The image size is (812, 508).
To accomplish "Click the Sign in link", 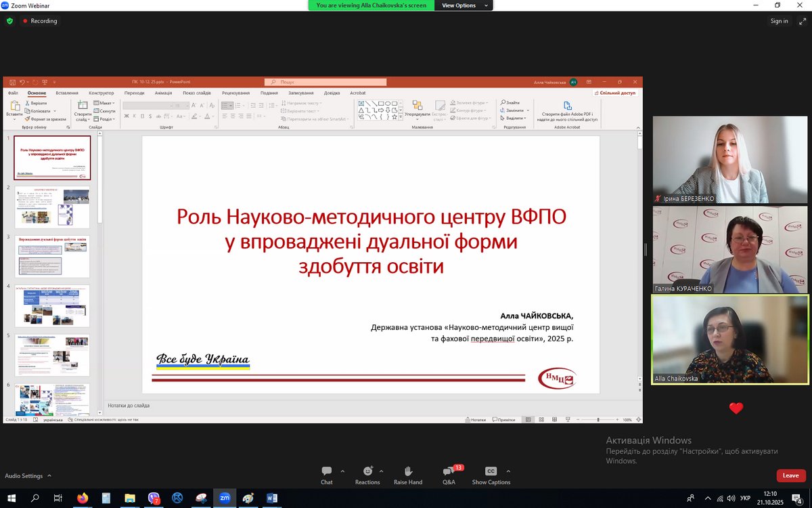I will point(779,21).
